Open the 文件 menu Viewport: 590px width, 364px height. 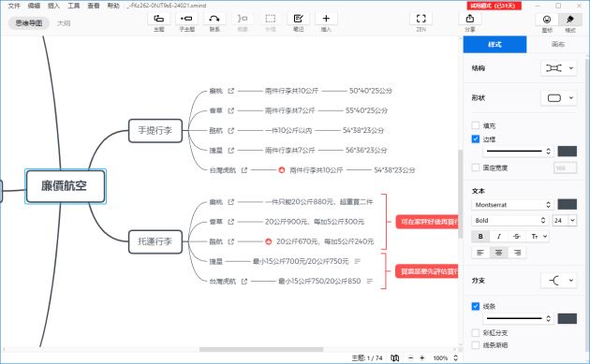click(x=14, y=6)
